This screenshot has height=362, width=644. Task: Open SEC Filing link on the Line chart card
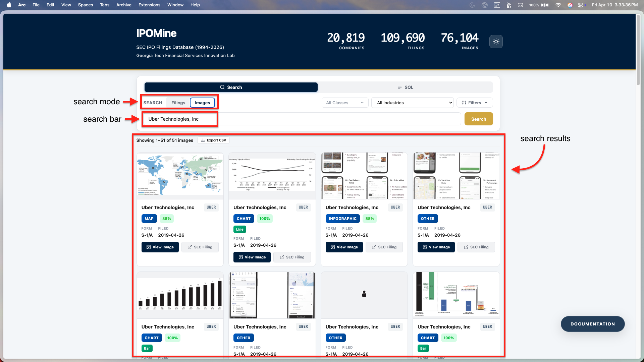pyautogui.click(x=292, y=257)
